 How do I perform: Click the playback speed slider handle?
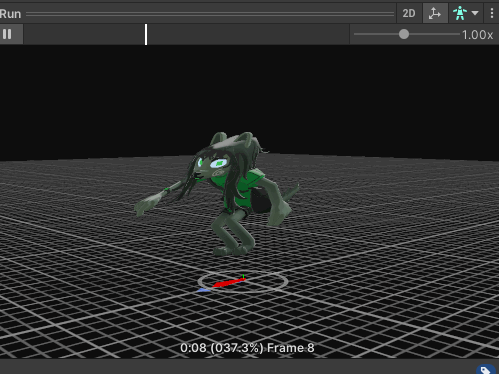click(404, 34)
